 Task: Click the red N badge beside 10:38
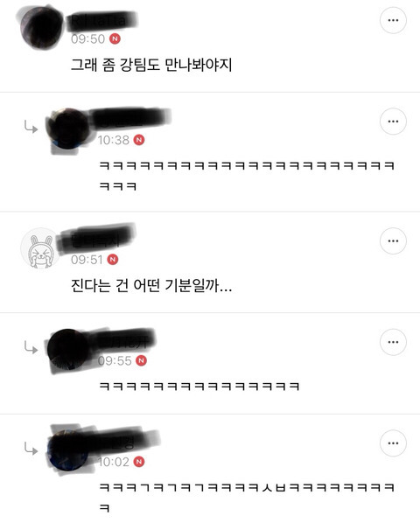(139, 140)
